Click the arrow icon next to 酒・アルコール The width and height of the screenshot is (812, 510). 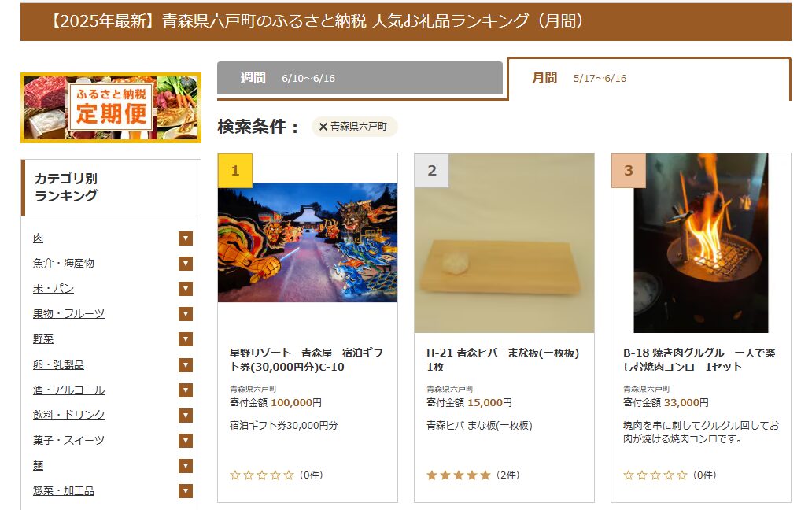click(x=186, y=390)
